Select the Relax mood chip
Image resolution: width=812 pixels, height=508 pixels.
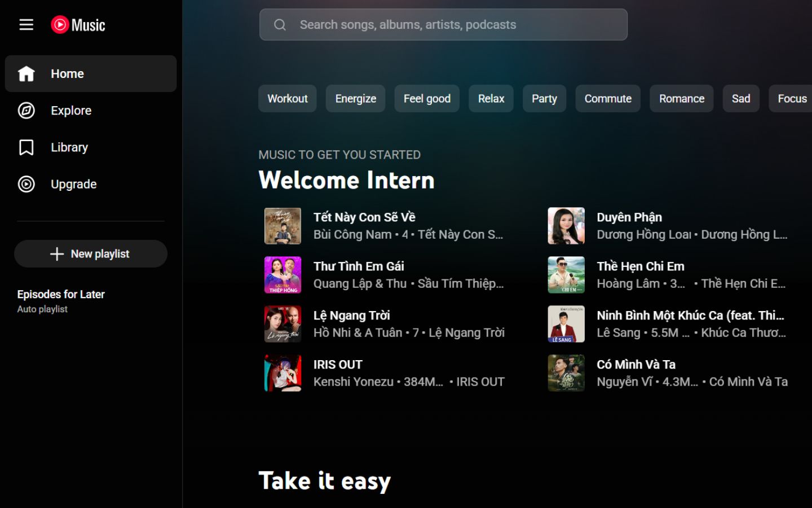click(x=491, y=99)
